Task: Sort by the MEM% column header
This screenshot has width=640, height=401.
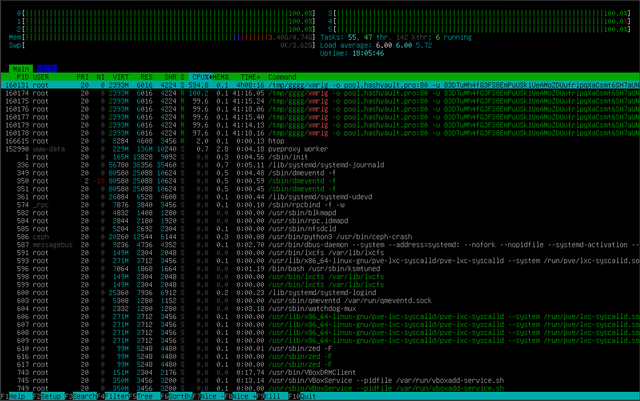Action: (x=221, y=77)
